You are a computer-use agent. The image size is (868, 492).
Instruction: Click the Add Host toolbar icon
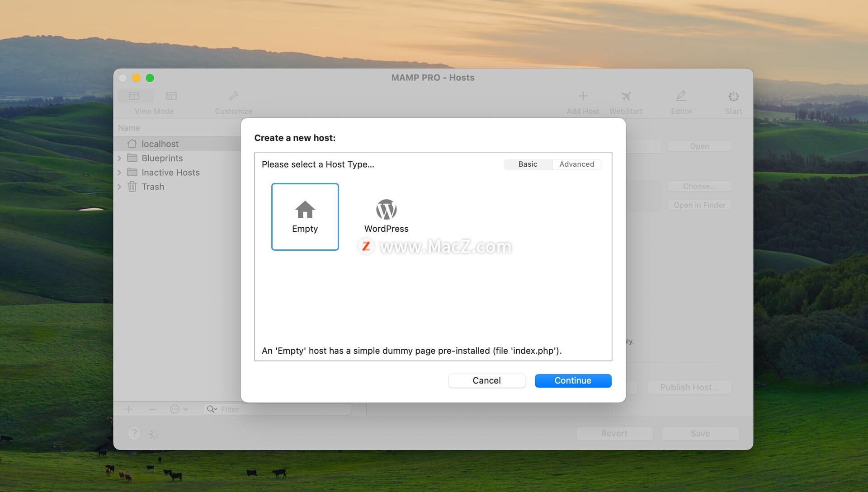583,96
